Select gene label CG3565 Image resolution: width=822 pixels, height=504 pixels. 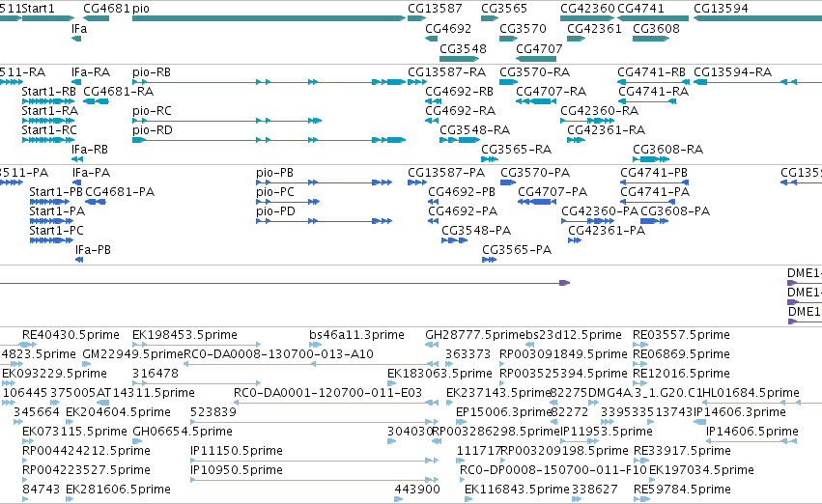[x=504, y=9]
